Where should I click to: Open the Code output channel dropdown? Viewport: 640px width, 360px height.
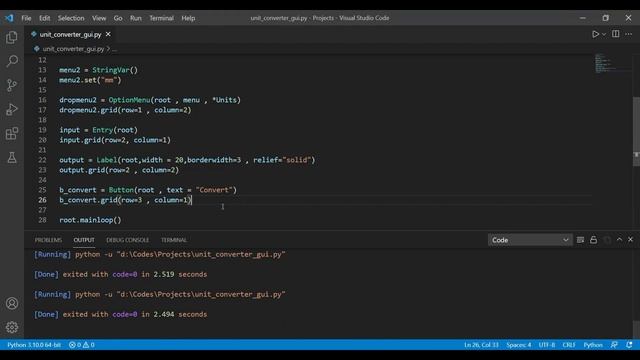click(x=530, y=240)
